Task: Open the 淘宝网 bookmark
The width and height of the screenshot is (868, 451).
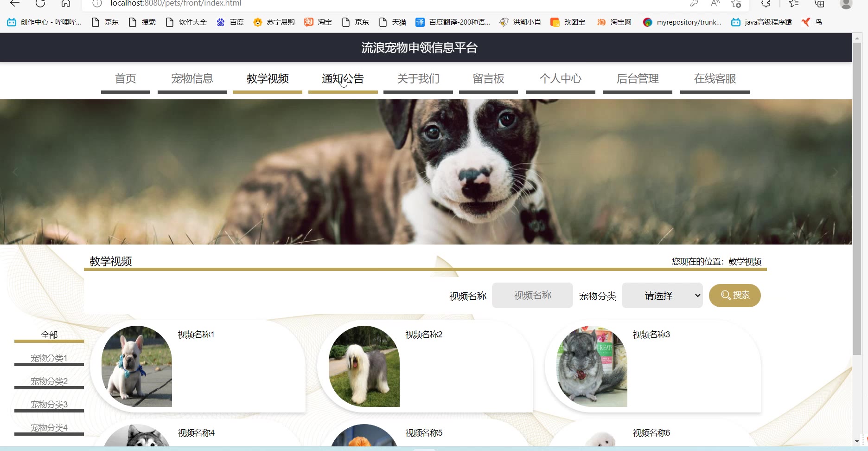Action: 614,22
